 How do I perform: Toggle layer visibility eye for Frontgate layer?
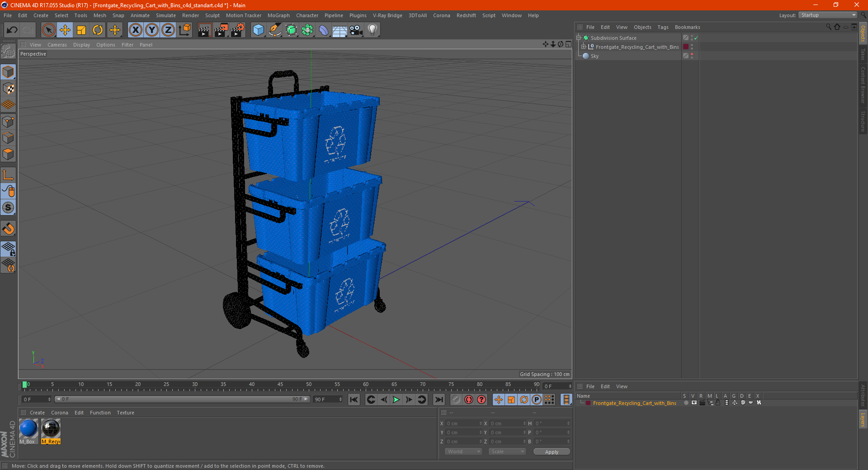click(x=694, y=403)
